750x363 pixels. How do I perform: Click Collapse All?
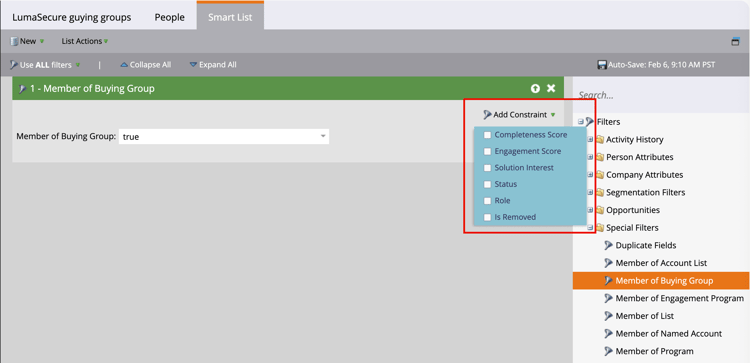145,65
